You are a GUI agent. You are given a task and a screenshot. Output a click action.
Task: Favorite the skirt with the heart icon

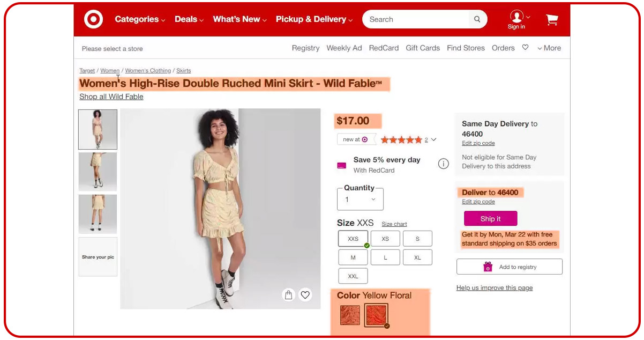[305, 294]
